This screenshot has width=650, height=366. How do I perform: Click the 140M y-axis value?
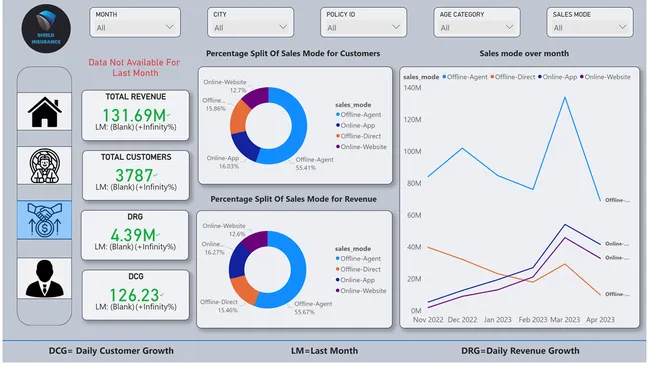[412, 88]
